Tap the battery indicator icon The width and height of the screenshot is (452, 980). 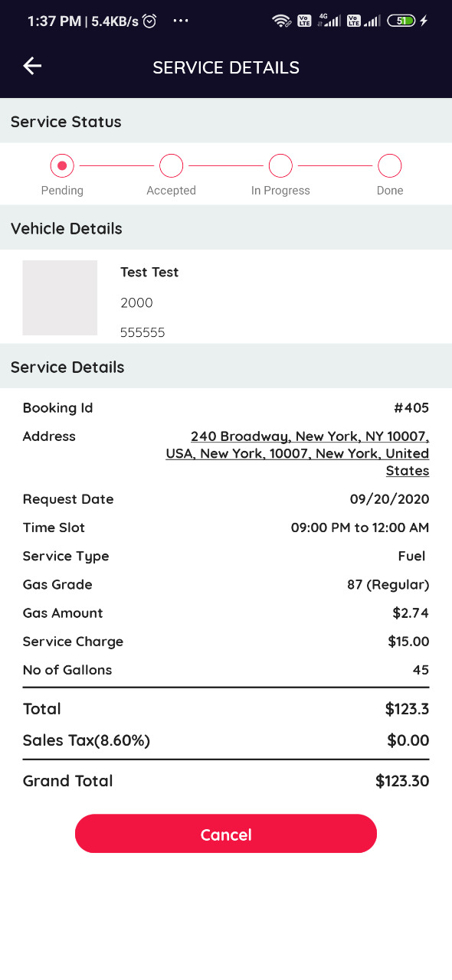pyautogui.click(x=401, y=21)
